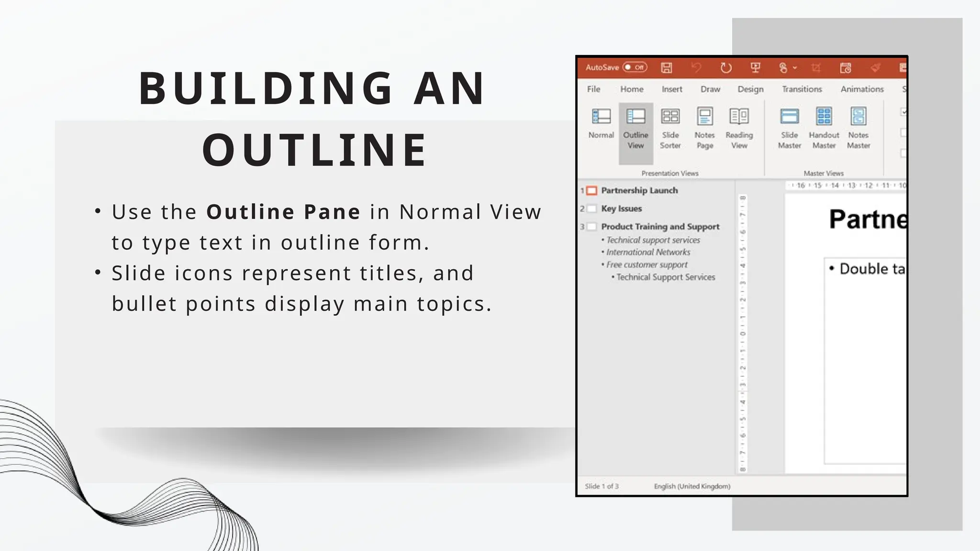
Task: Click Slide 1 of 3 status indicator
Action: 601,486
